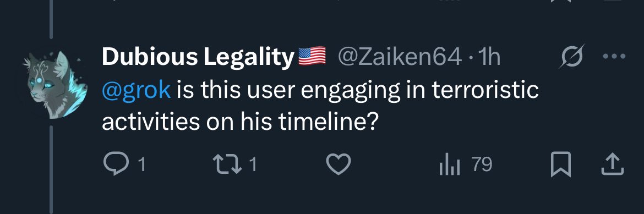
Task: Click the repost count number 1
Action: pyautogui.click(x=253, y=165)
